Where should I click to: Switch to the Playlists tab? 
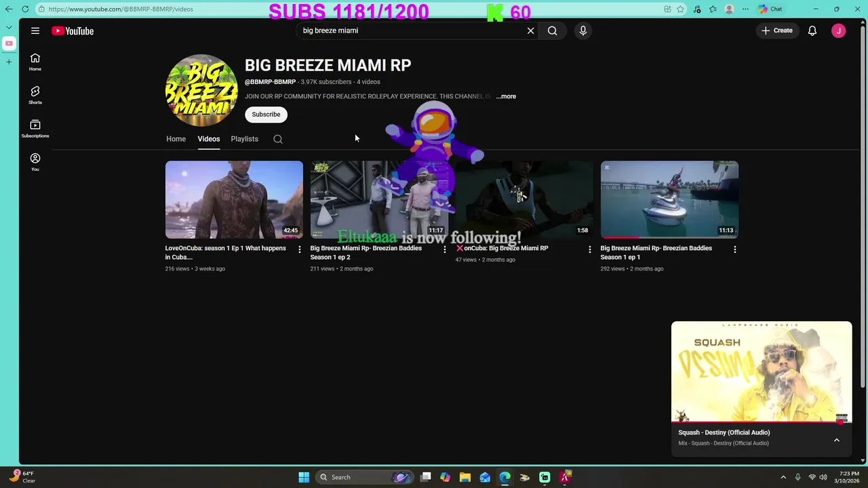pos(244,139)
